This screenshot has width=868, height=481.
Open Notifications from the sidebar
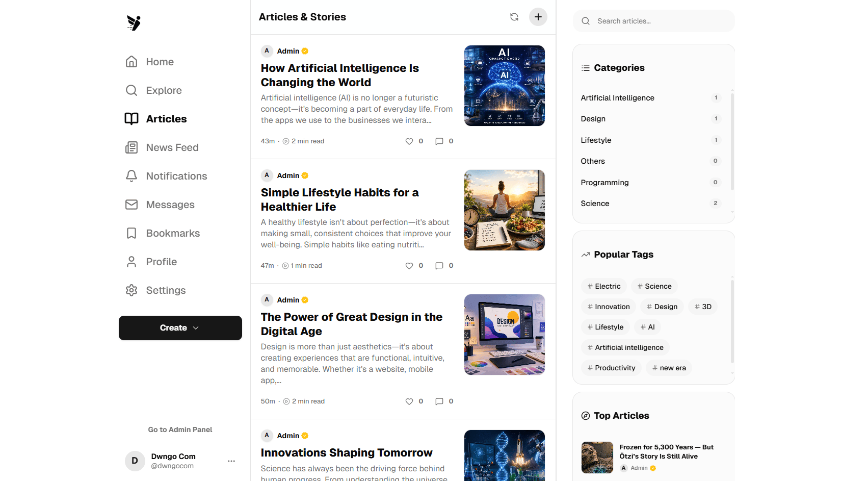coord(166,176)
